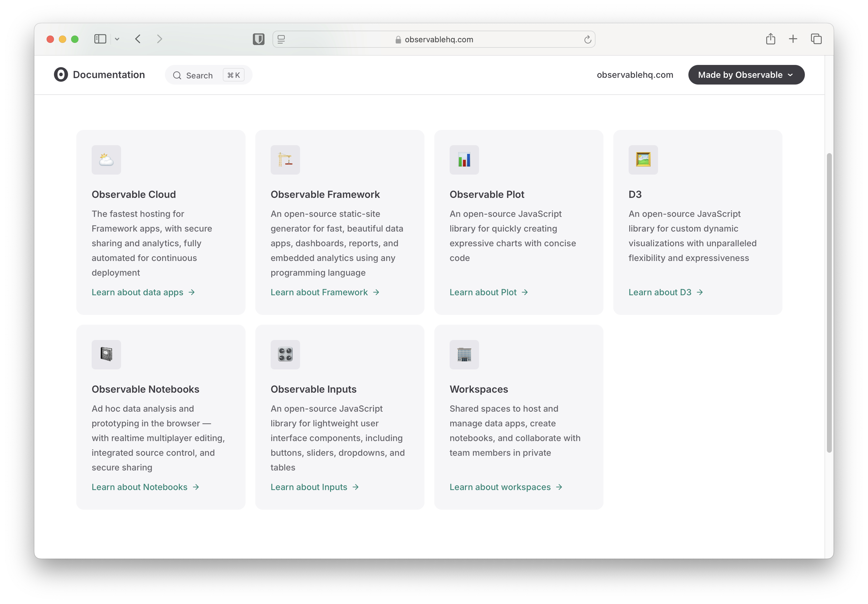Open sidebar options chevron dropdown
The width and height of the screenshot is (868, 604).
pyautogui.click(x=117, y=39)
